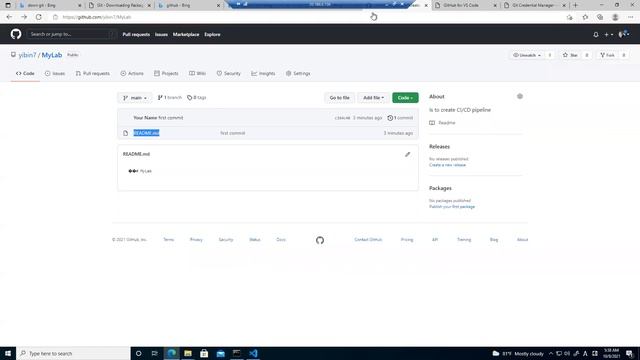Open the About settings gear icon
Image resolution: width=640 pixels, height=360 pixels.
click(x=520, y=96)
